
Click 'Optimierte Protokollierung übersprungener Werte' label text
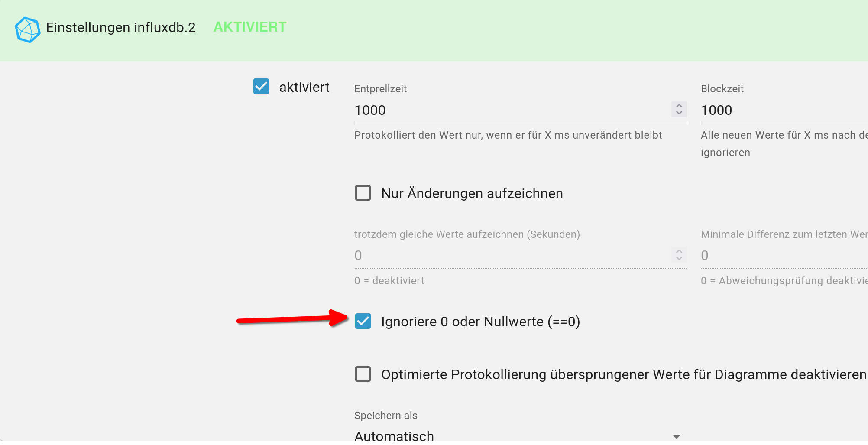623,374
